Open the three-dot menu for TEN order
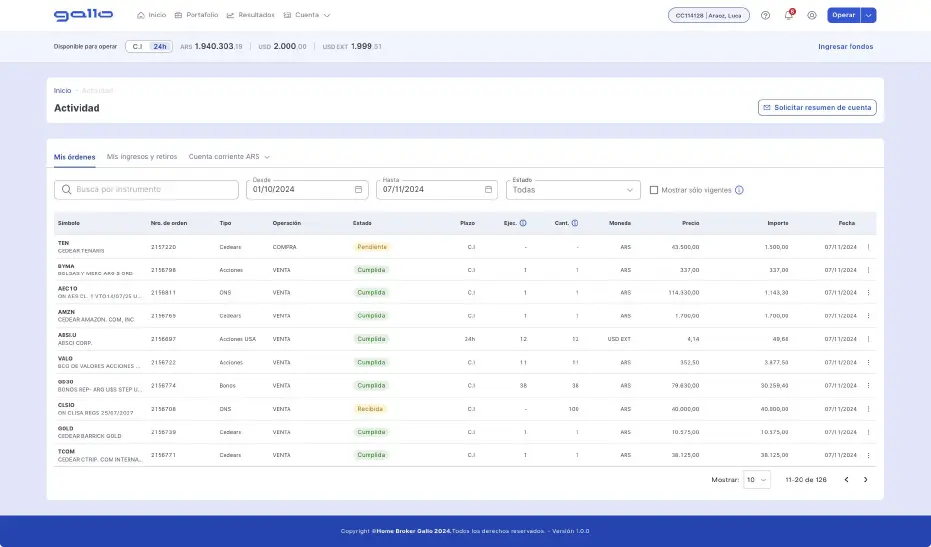The width and height of the screenshot is (931, 547). click(868, 247)
